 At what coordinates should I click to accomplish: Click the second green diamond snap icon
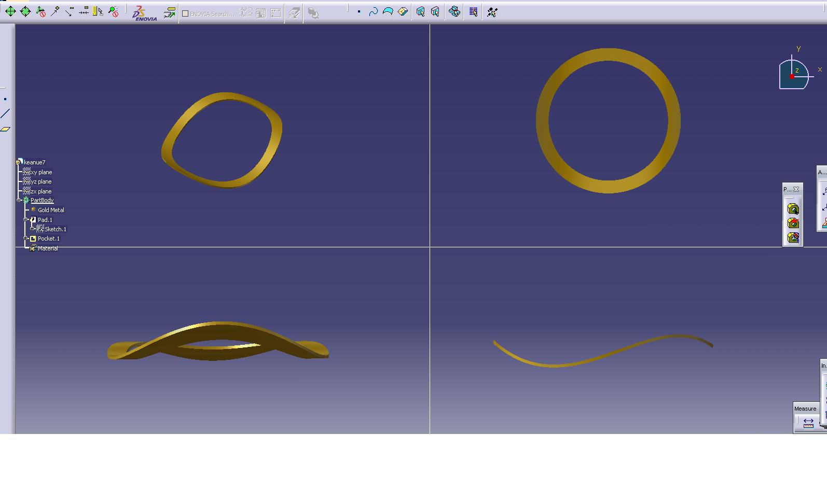(x=25, y=11)
